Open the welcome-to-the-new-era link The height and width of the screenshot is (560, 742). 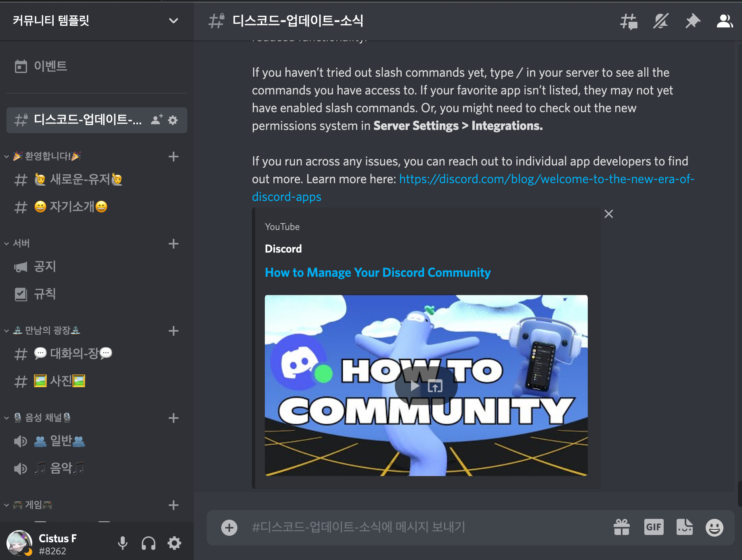525,179
